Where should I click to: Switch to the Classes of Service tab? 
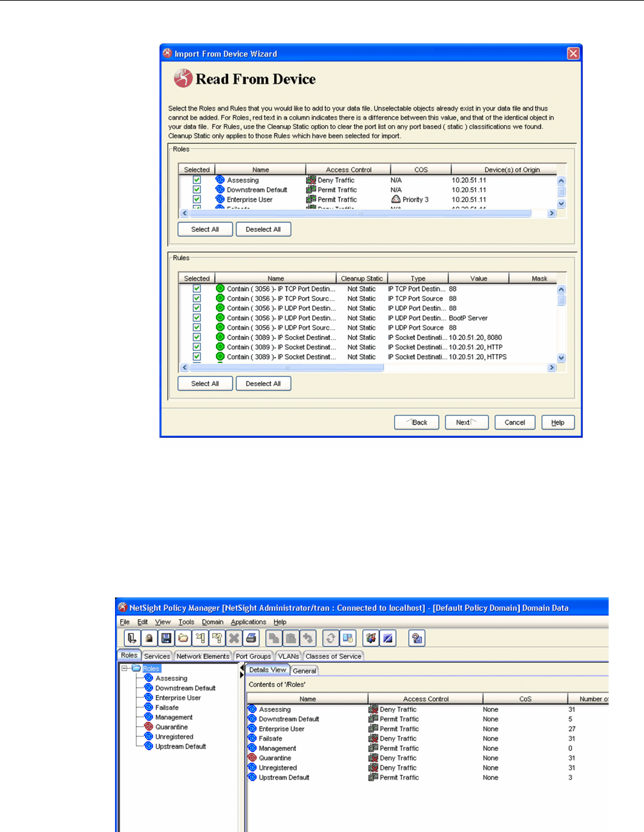(333, 656)
